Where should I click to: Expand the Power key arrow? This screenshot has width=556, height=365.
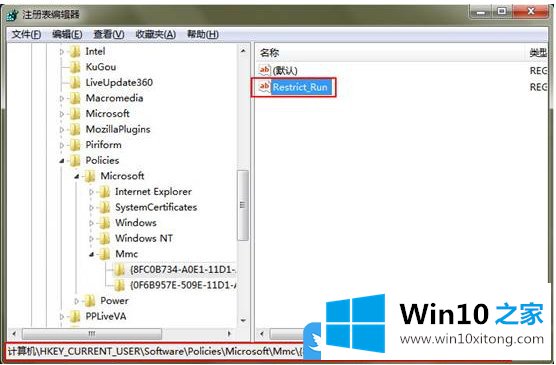click(x=77, y=301)
